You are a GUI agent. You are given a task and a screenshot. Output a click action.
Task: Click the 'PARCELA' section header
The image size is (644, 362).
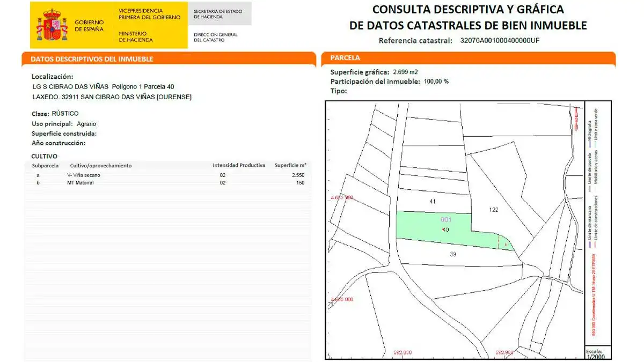click(x=345, y=58)
